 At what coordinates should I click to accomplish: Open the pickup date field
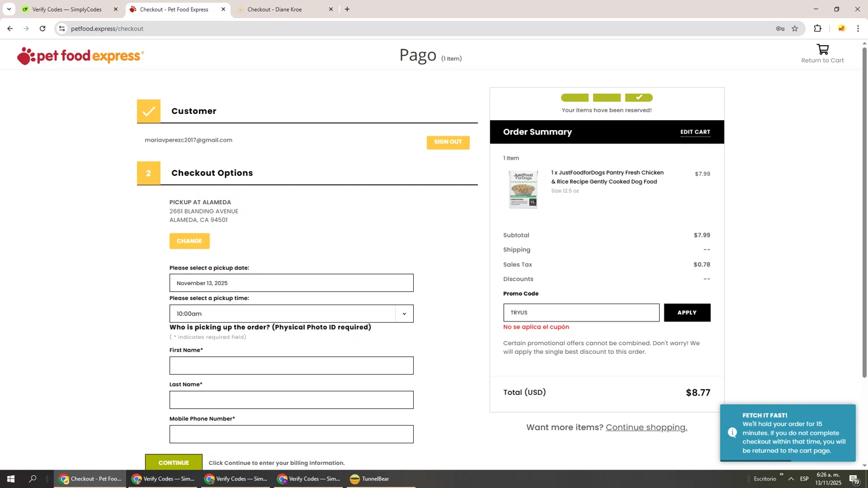tap(291, 283)
